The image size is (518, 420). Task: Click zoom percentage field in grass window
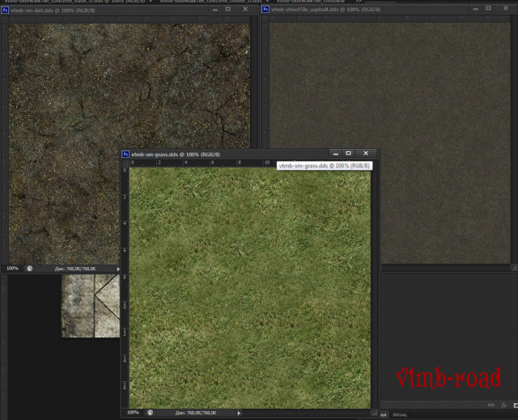pos(133,413)
